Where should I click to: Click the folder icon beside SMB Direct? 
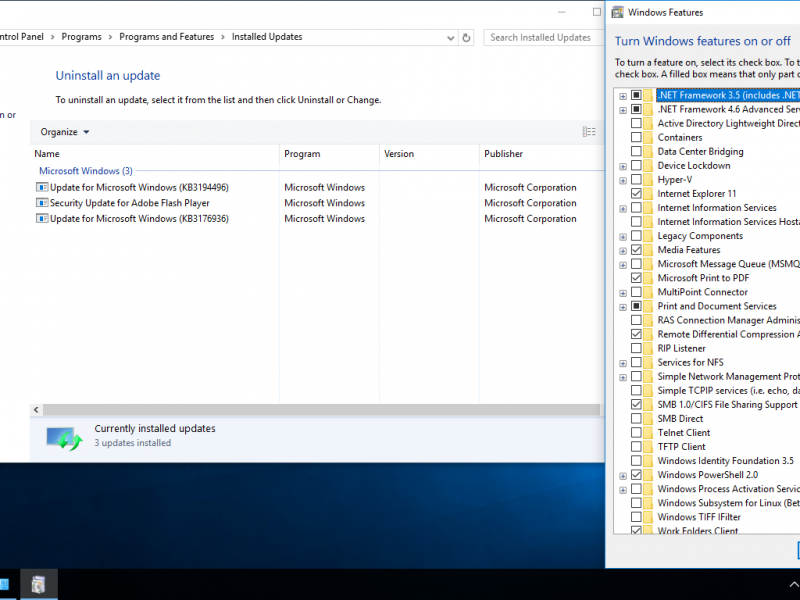(648, 419)
